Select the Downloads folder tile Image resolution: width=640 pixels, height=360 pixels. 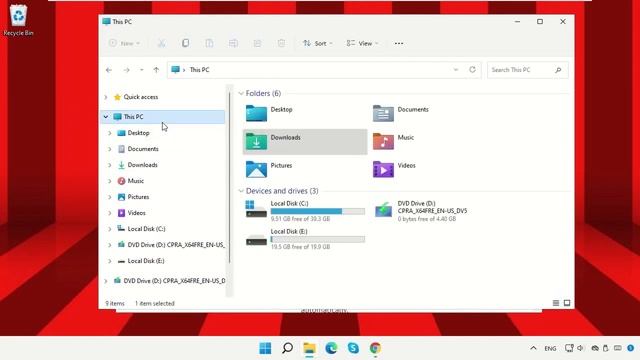(x=305, y=142)
